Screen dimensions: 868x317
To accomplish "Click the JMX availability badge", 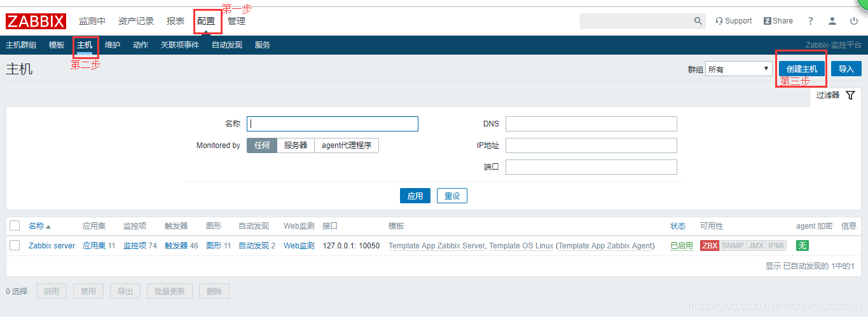I will [755, 246].
